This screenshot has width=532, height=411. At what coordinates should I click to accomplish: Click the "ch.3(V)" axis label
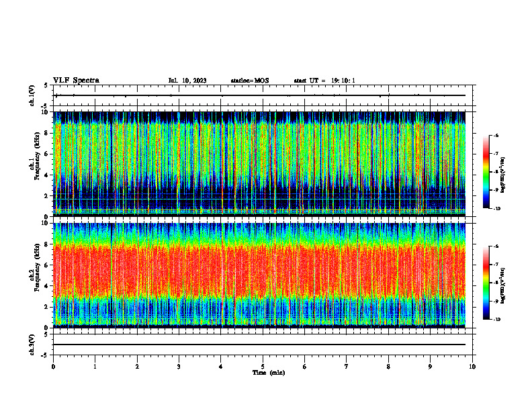coord(32,345)
